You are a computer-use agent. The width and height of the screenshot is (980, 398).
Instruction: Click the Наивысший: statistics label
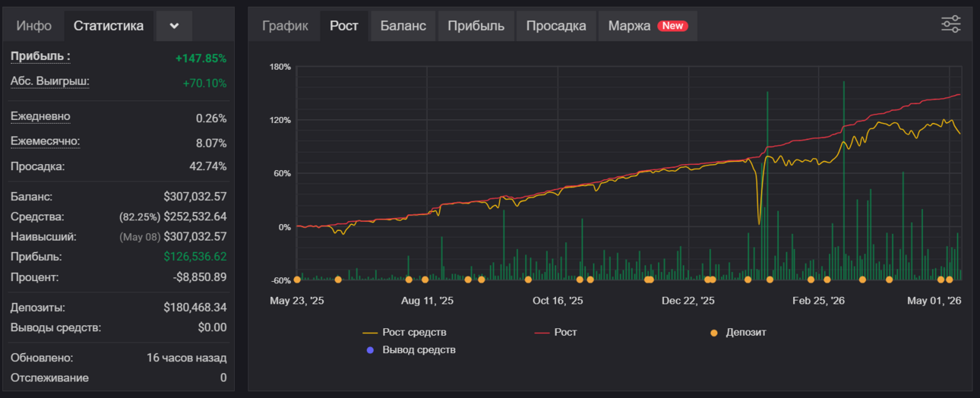(x=43, y=237)
